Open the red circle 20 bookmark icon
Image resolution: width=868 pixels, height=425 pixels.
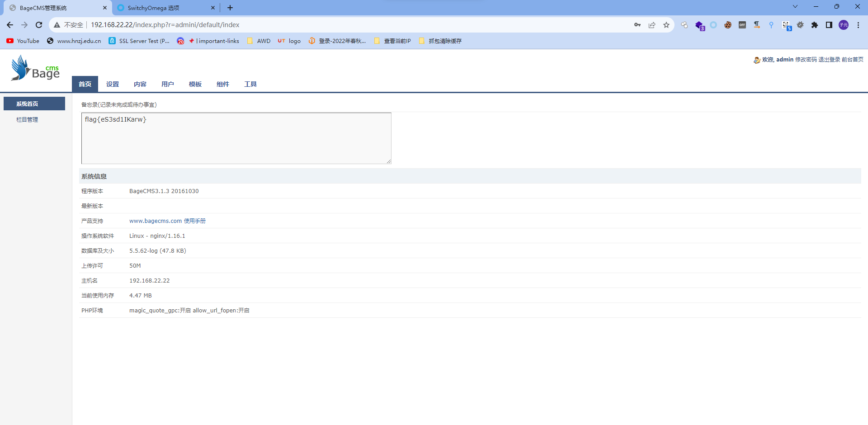pyautogui.click(x=180, y=41)
